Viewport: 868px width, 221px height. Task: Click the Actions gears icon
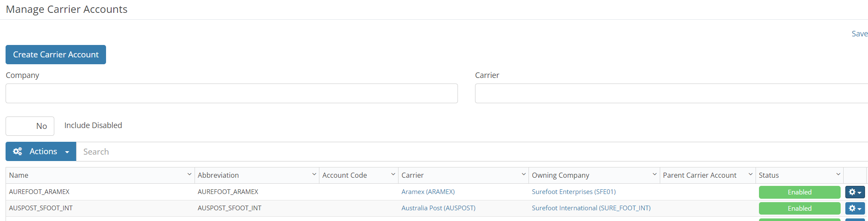tap(18, 152)
